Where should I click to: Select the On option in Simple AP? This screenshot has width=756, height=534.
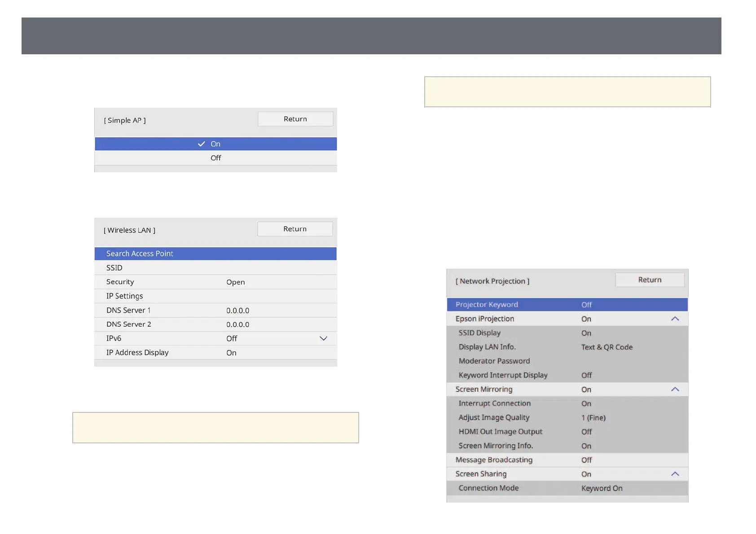215,144
